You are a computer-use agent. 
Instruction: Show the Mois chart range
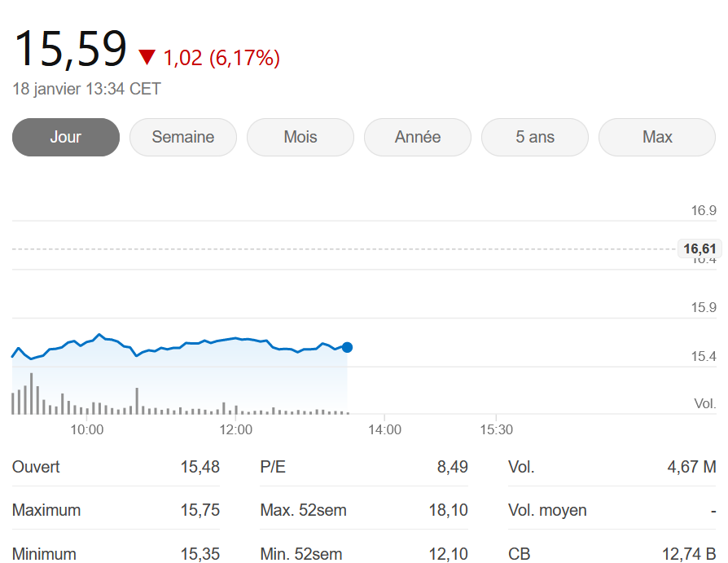[300, 137]
